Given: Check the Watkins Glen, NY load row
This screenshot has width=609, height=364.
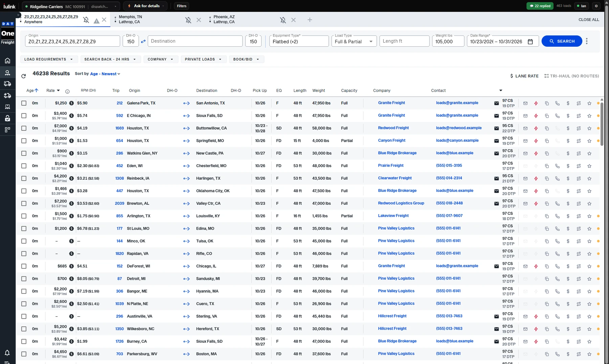Looking at the screenshot, I should [x=24, y=153].
